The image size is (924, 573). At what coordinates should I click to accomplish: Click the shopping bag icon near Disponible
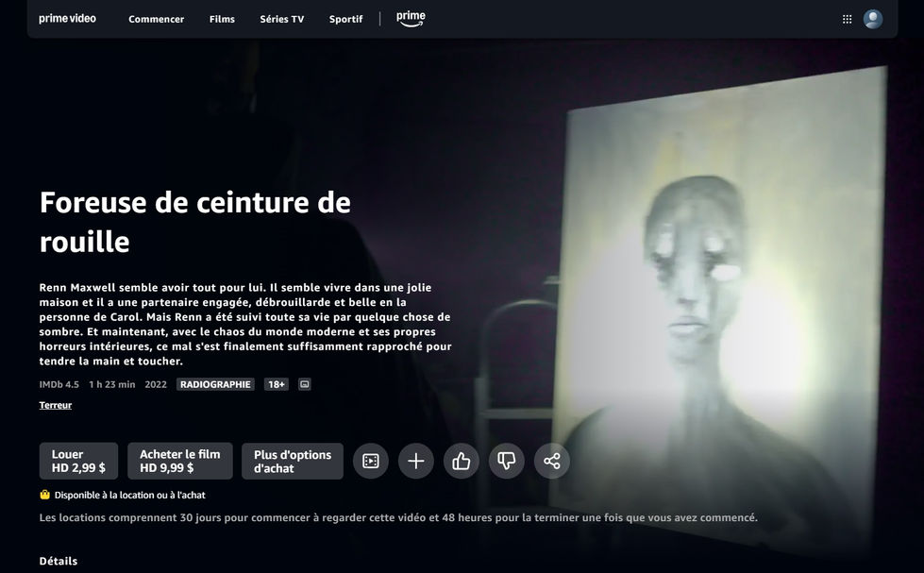tap(44, 495)
